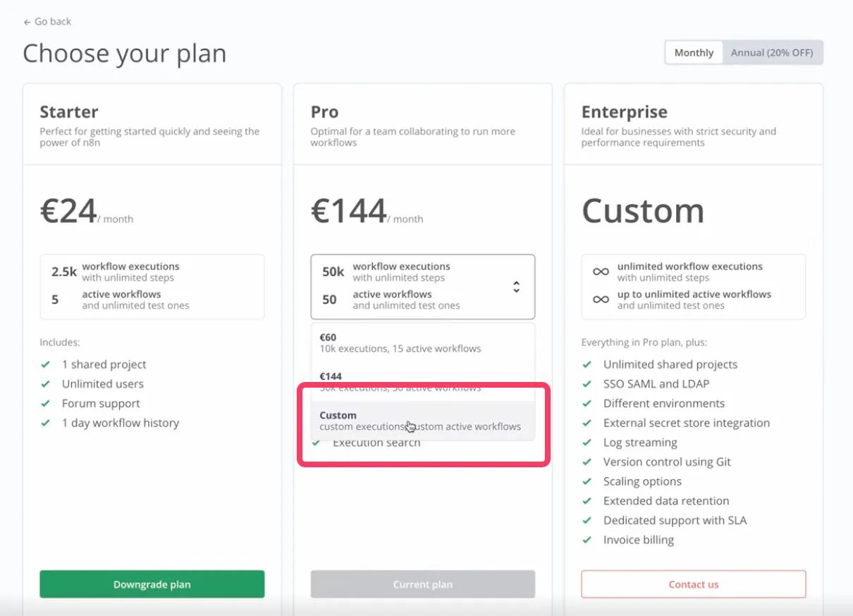Click the checkmark beside "Version control using Git"
Image resolution: width=853 pixels, height=616 pixels.
[x=587, y=462]
